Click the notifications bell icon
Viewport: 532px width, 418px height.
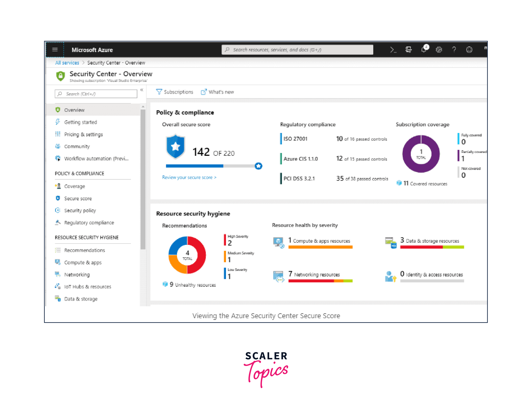pos(424,50)
